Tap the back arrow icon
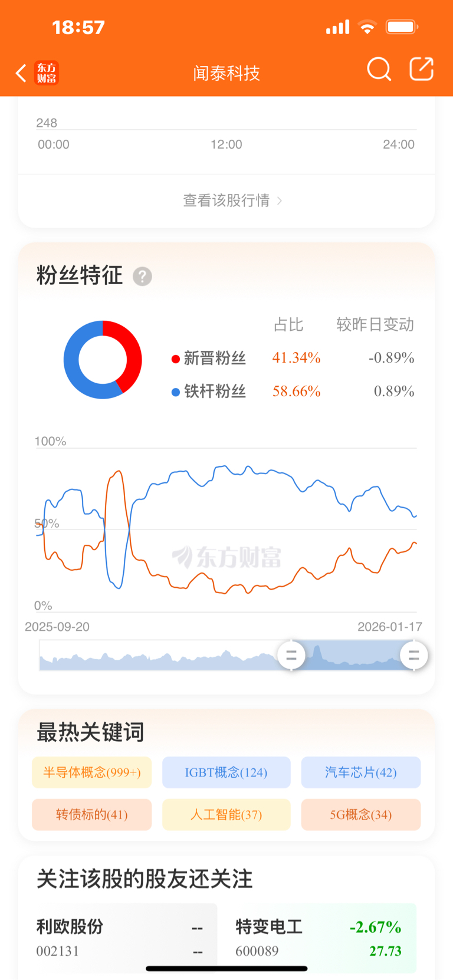This screenshot has width=453, height=980. pos(21,73)
